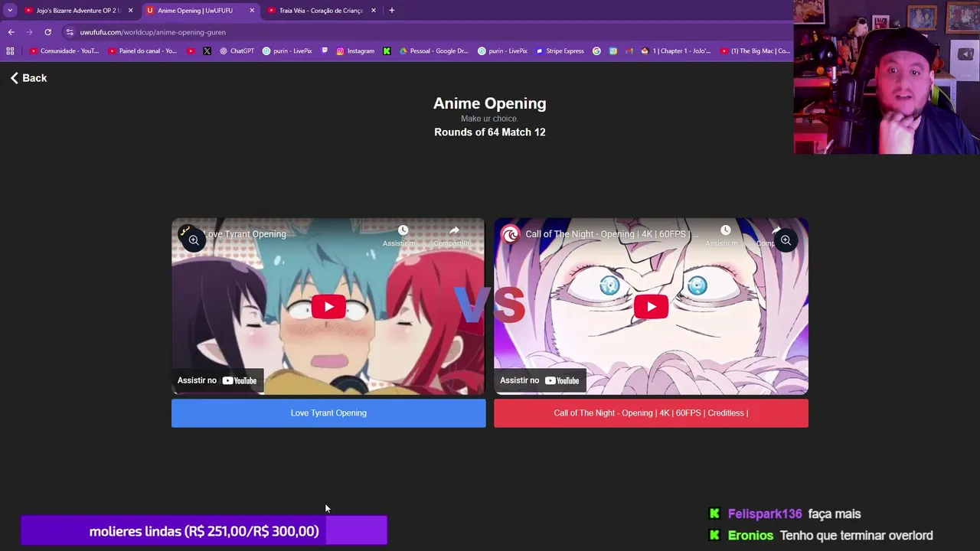Watch later clock on Love Tyrant video
The height and width of the screenshot is (551, 980).
coord(403,230)
